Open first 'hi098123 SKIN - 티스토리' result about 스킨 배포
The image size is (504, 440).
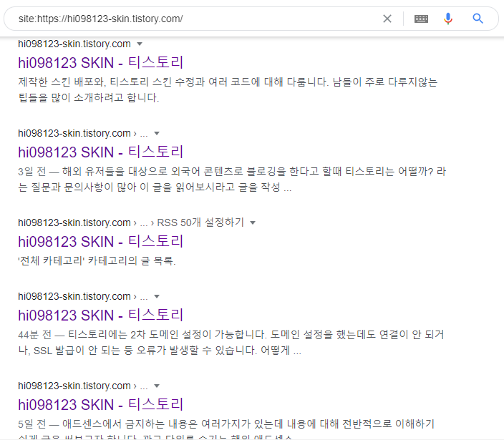pyautogui.click(x=101, y=62)
